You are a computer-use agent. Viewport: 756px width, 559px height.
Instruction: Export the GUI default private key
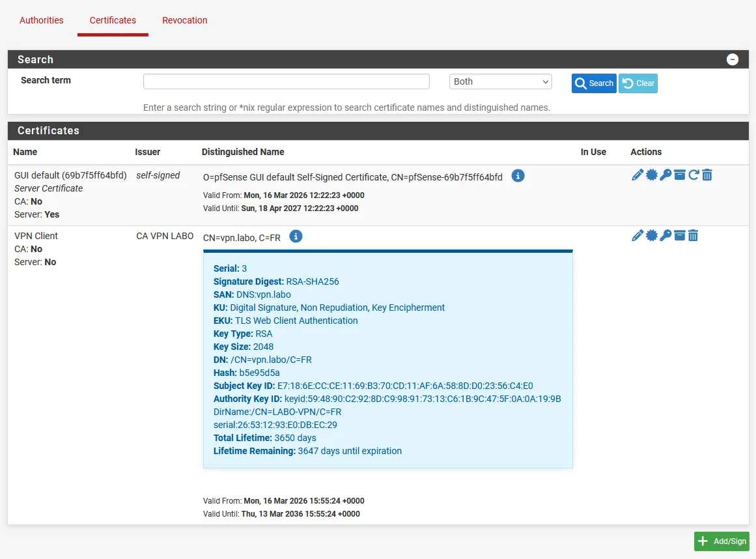point(665,175)
